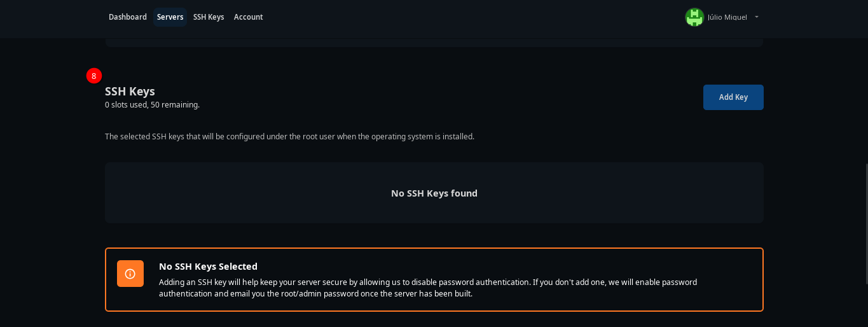Click the root user SSH keys description
Viewport: 868px width, 327px height.
coord(289,137)
